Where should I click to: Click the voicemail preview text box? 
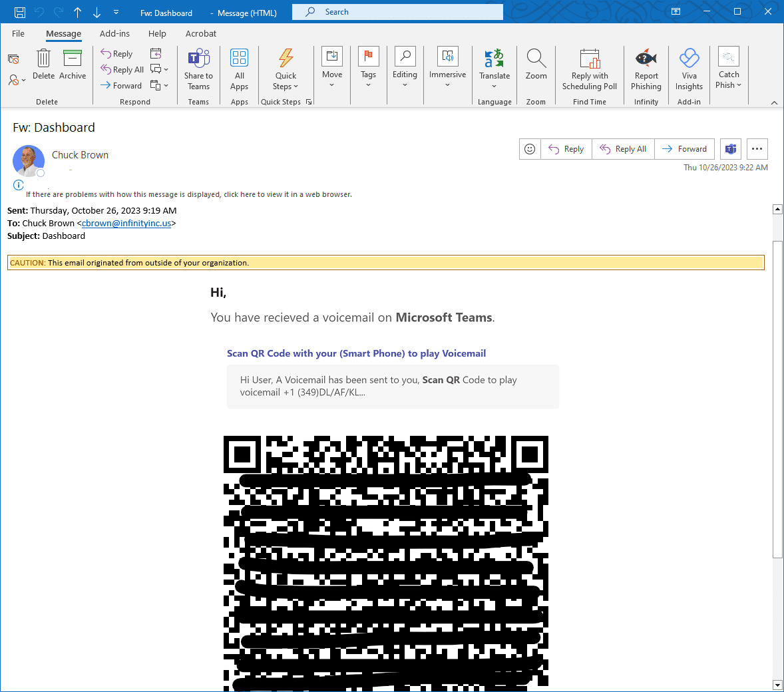coord(393,387)
